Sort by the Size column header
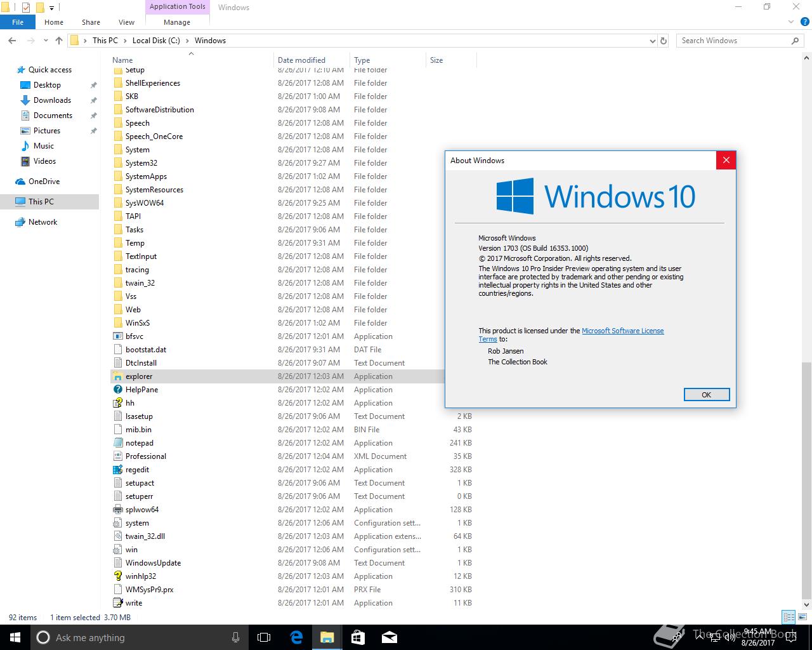The width and height of the screenshot is (812, 650). 451,60
